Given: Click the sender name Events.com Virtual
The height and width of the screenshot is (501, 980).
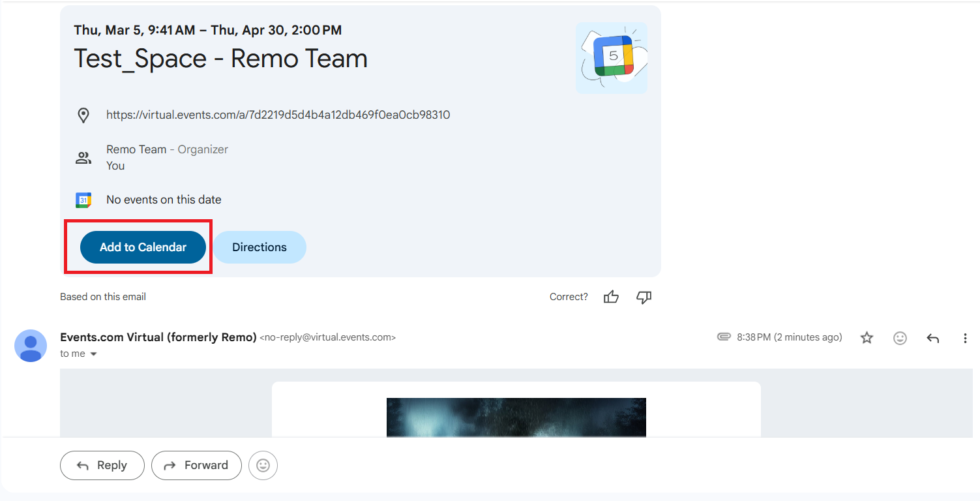Looking at the screenshot, I should tap(156, 337).
